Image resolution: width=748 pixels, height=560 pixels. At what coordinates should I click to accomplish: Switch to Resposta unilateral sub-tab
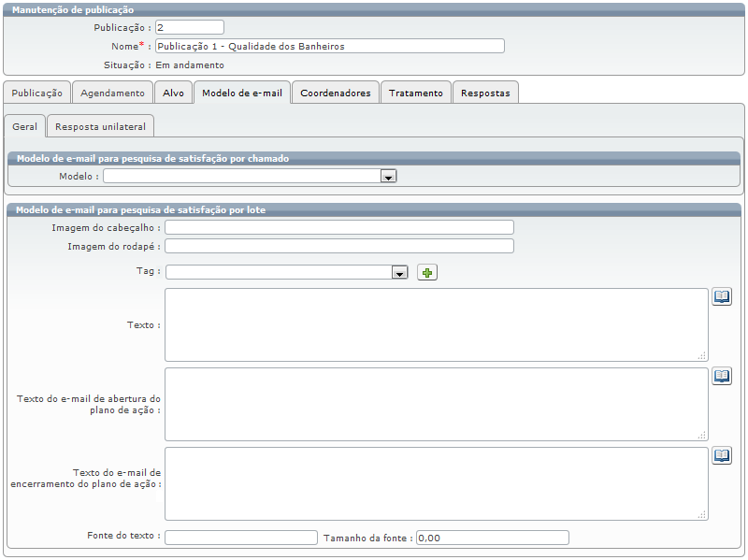click(x=100, y=126)
